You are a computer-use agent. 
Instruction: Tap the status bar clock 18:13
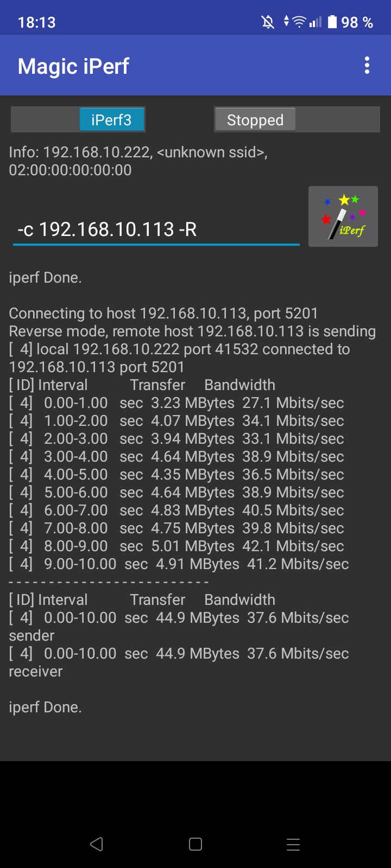point(36,22)
